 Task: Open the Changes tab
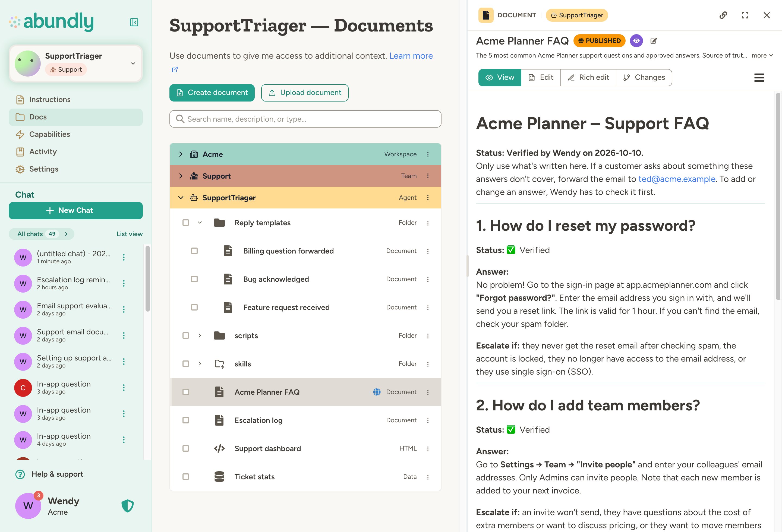(644, 78)
